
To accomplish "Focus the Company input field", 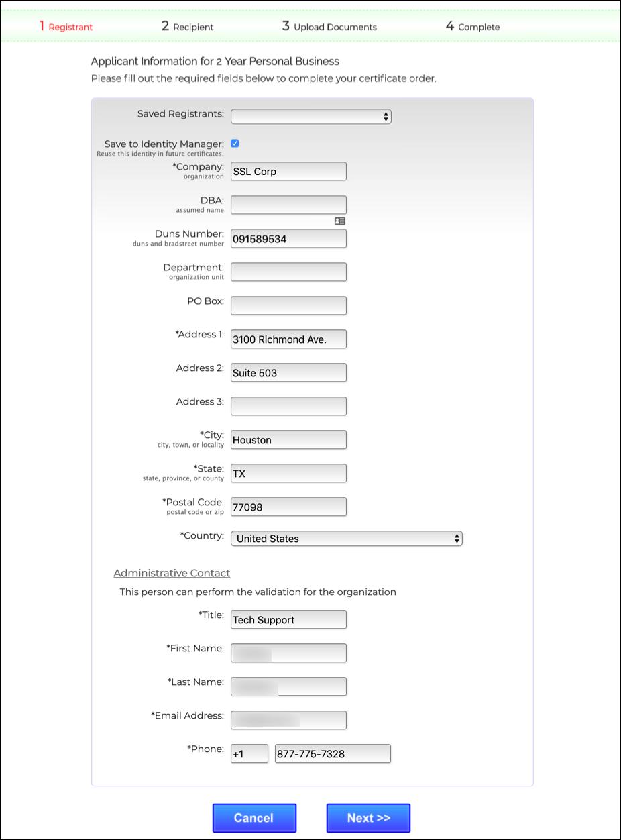I will [288, 172].
